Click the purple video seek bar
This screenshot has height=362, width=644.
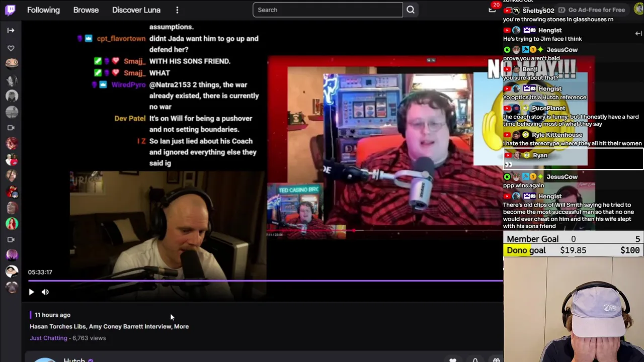coord(265,281)
